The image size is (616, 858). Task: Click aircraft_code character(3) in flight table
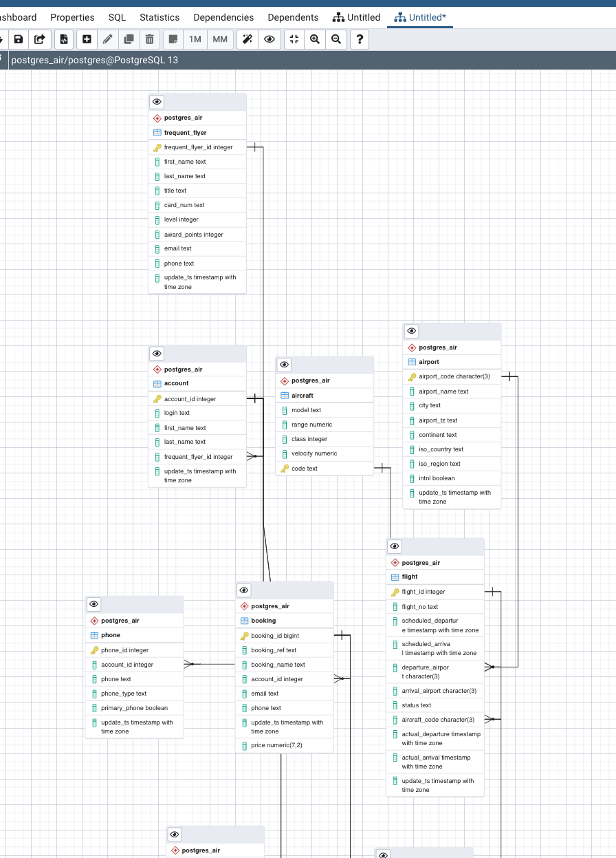tap(435, 720)
